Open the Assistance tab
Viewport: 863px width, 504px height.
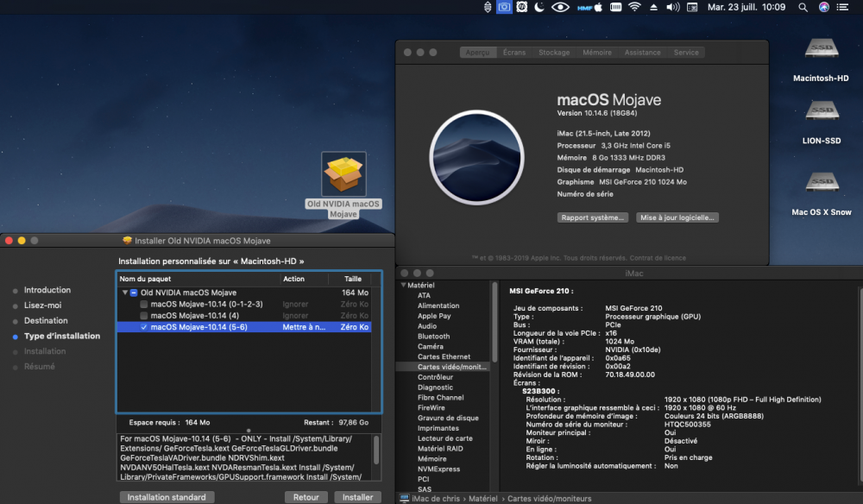(x=642, y=53)
